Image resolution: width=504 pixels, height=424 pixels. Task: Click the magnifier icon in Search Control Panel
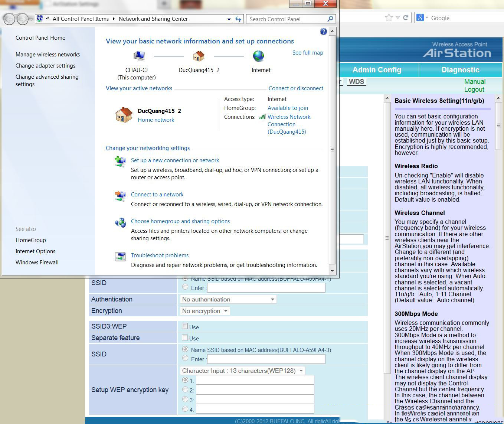[x=330, y=19]
